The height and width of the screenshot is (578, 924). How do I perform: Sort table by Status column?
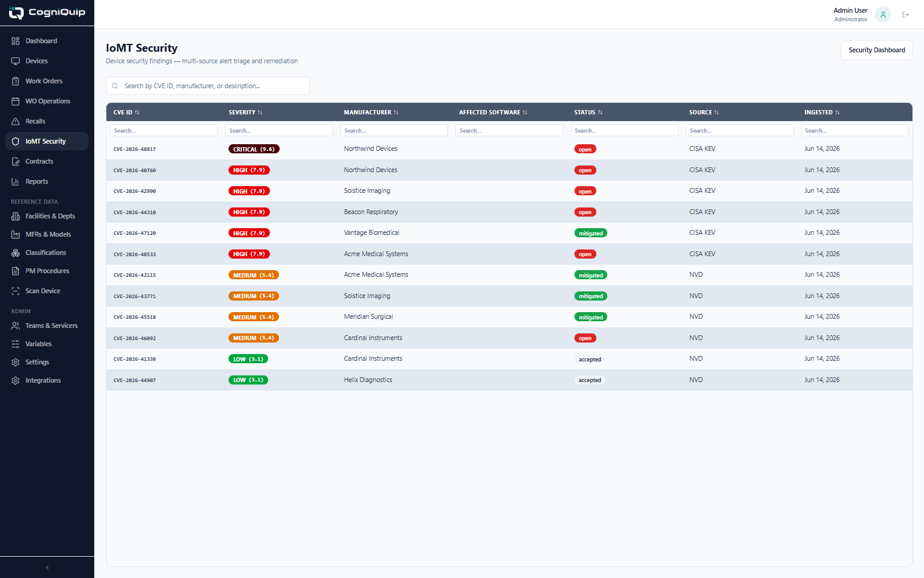click(588, 113)
